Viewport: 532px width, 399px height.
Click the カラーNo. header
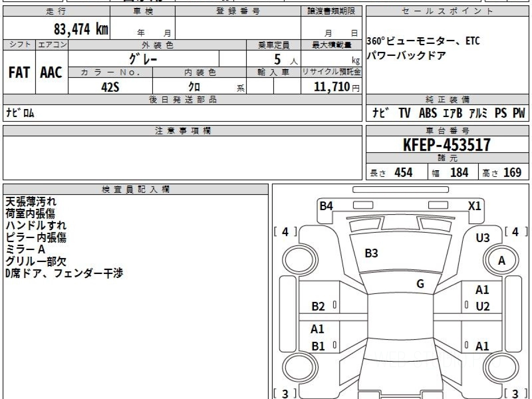(x=110, y=72)
